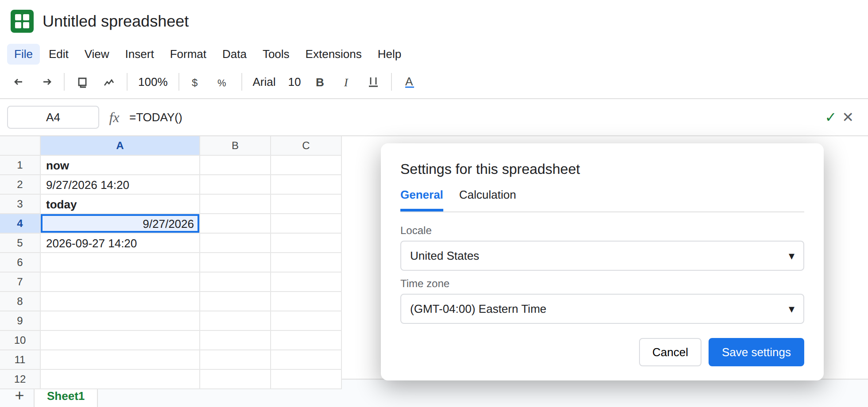Confirm formula with green checkmark
The width and height of the screenshot is (868, 407).
pos(830,117)
